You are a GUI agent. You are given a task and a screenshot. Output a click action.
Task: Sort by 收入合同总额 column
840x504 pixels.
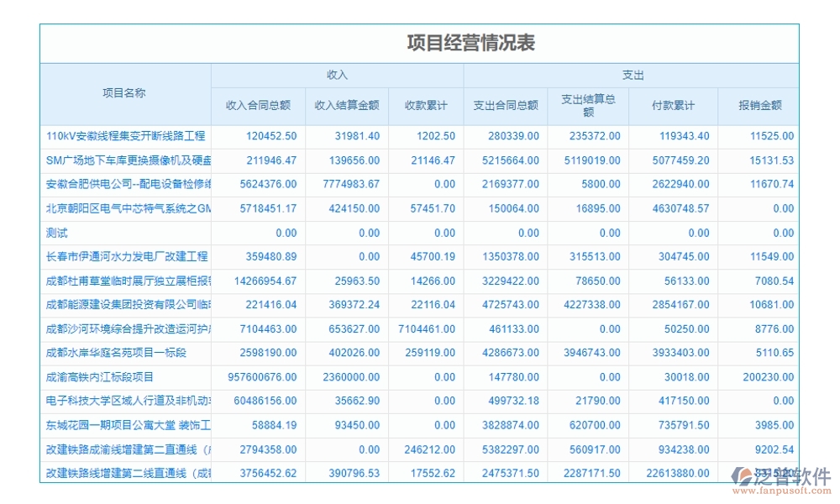click(256, 105)
